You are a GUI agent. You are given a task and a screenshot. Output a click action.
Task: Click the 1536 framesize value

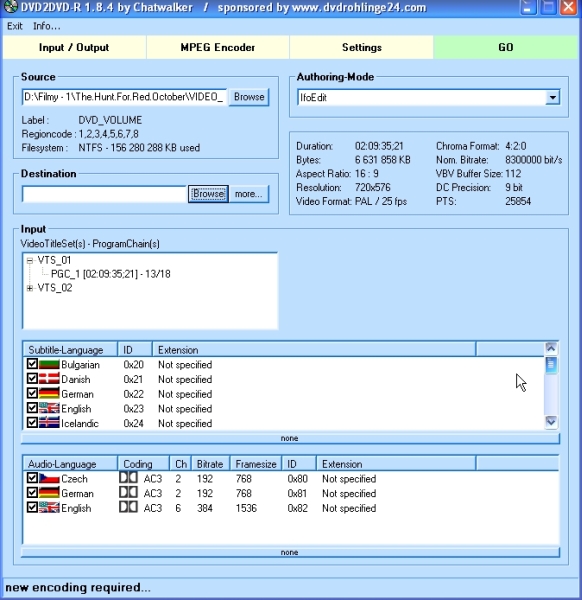coord(246,508)
